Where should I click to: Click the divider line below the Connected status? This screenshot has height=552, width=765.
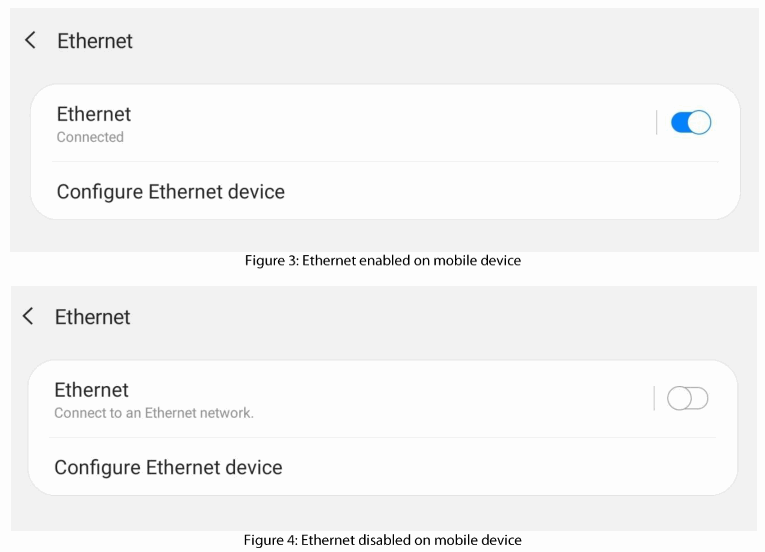(385, 162)
